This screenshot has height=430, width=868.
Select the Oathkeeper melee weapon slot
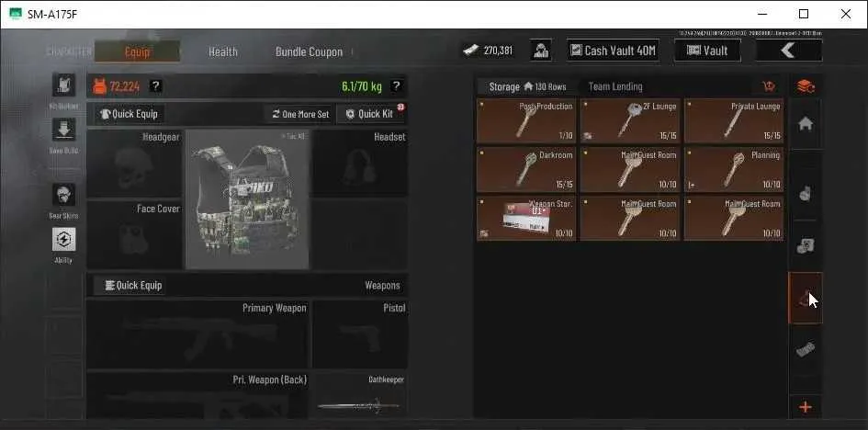pyautogui.click(x=360, y=395)
